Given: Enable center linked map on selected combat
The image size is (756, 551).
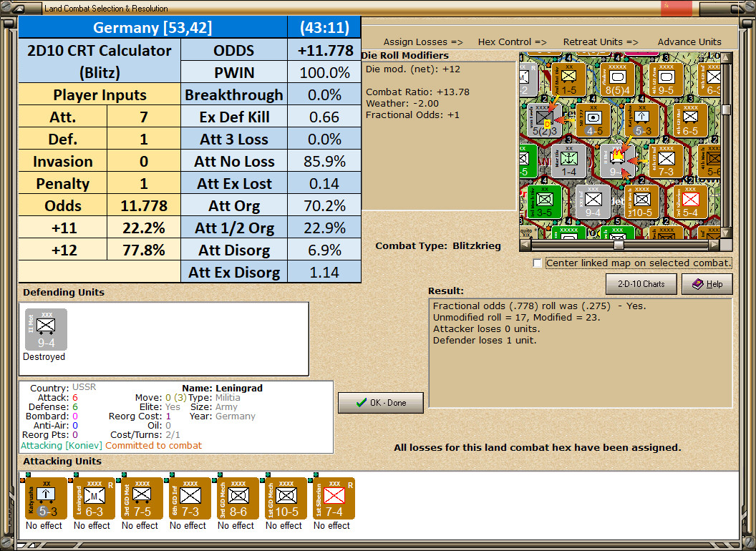Looking at the screenshot, I should pyautogui.click(x=537, y=263).
